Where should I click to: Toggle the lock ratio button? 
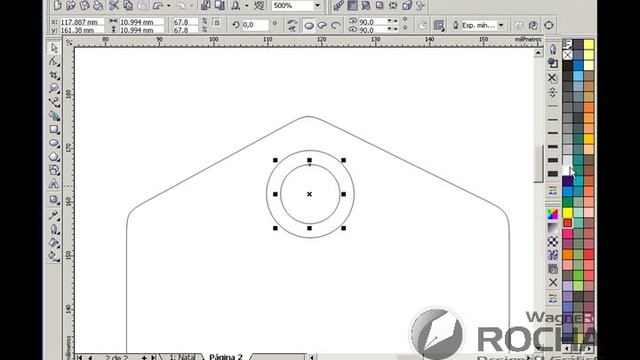pyautogui.click(x=217, y=23)
